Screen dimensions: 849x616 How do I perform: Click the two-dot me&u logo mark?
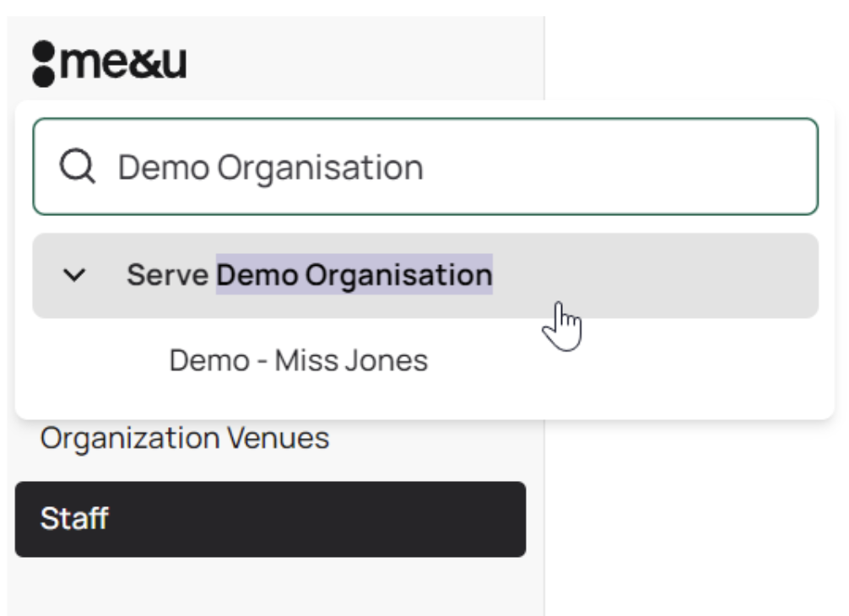coord(44,63)
